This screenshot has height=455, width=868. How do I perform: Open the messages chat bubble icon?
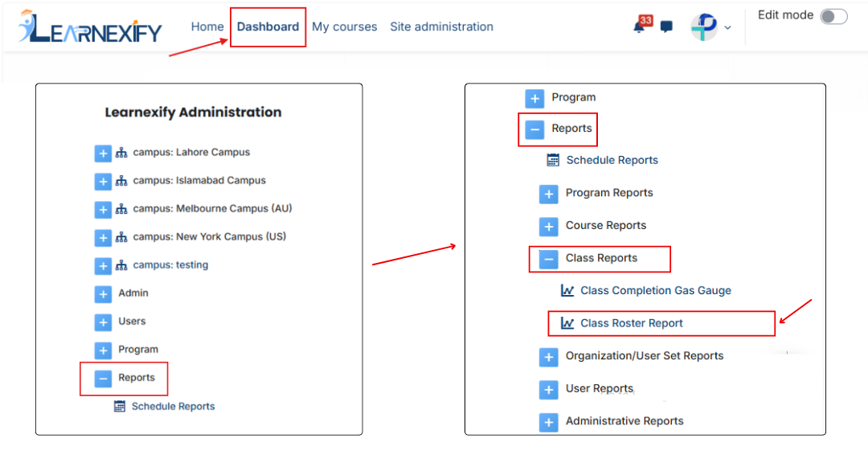coord(666,27)
